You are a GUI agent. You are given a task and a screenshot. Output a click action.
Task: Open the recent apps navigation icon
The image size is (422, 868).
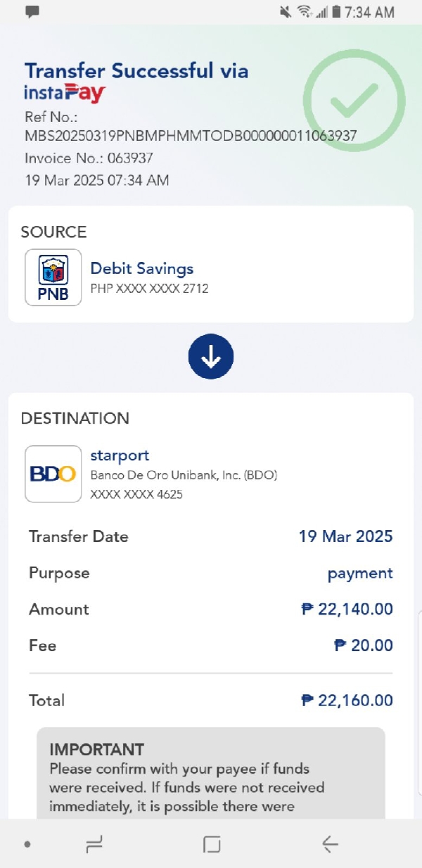point(94,844)
